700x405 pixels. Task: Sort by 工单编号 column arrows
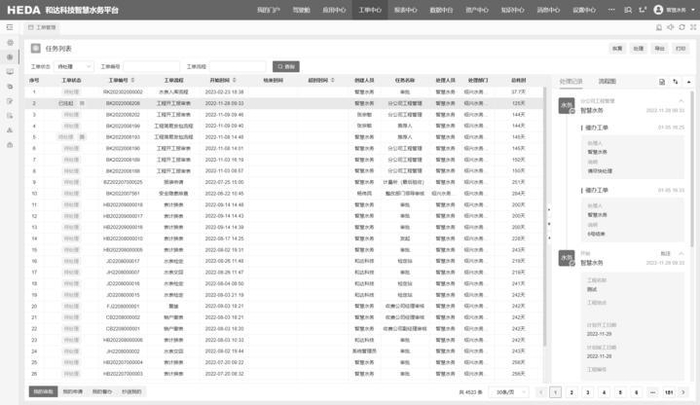133,80
